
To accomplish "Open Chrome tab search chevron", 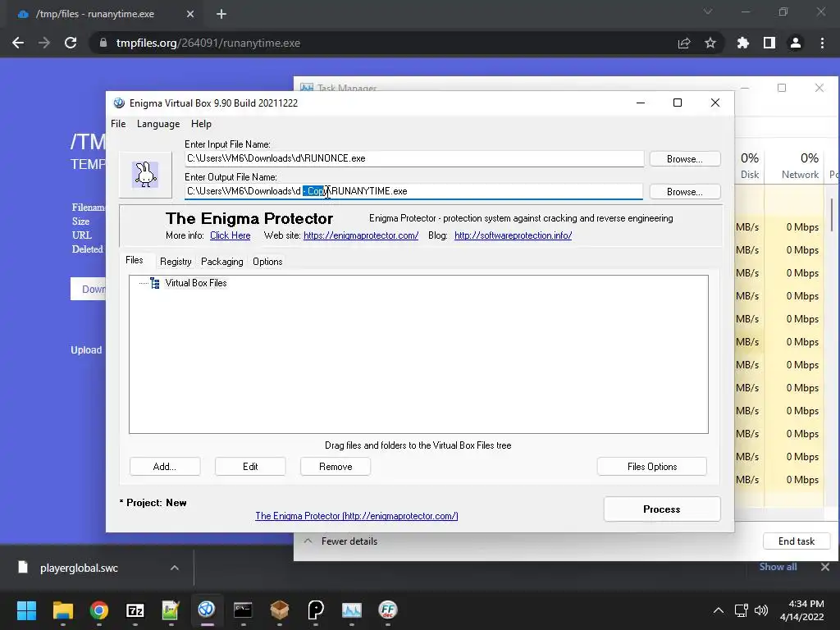I will pyautogui.click(x=708, y=11).
